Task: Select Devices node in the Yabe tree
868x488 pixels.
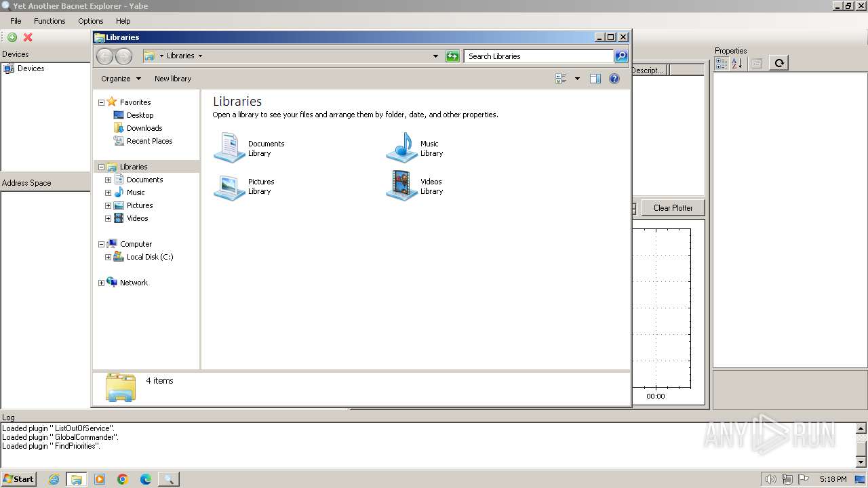Action: coord(31,68)
